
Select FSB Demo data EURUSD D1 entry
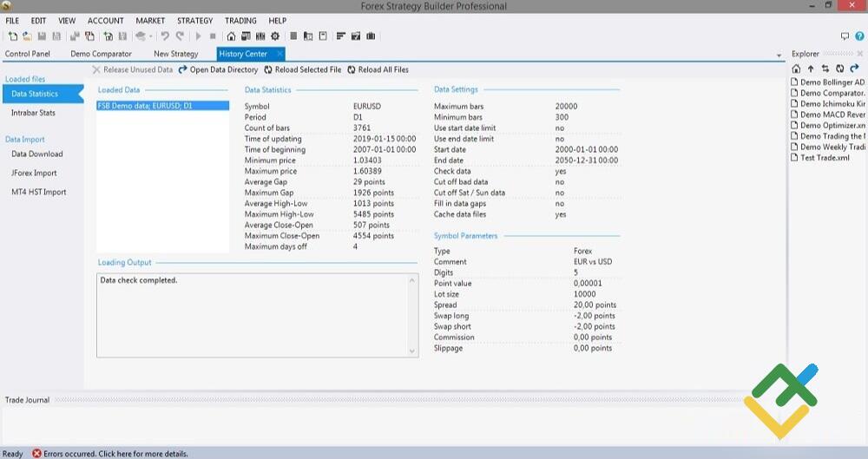tap(144, 106)
